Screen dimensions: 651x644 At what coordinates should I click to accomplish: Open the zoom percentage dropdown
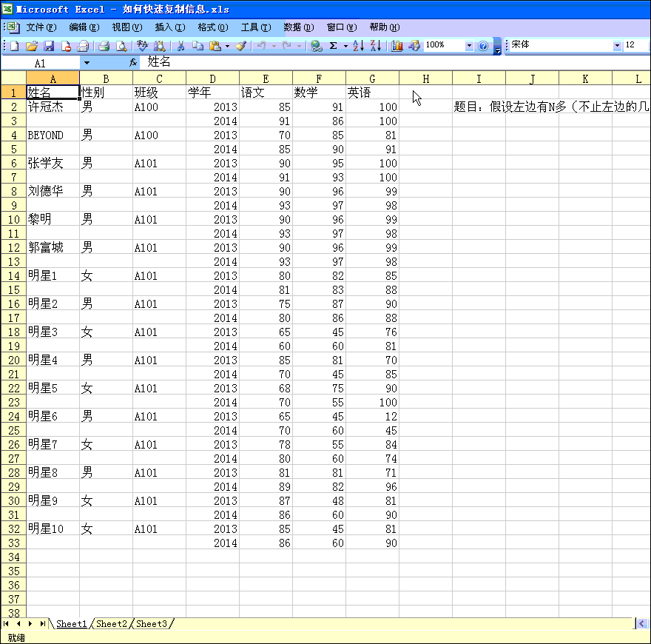pyautogui.click(x=468, y=46)
